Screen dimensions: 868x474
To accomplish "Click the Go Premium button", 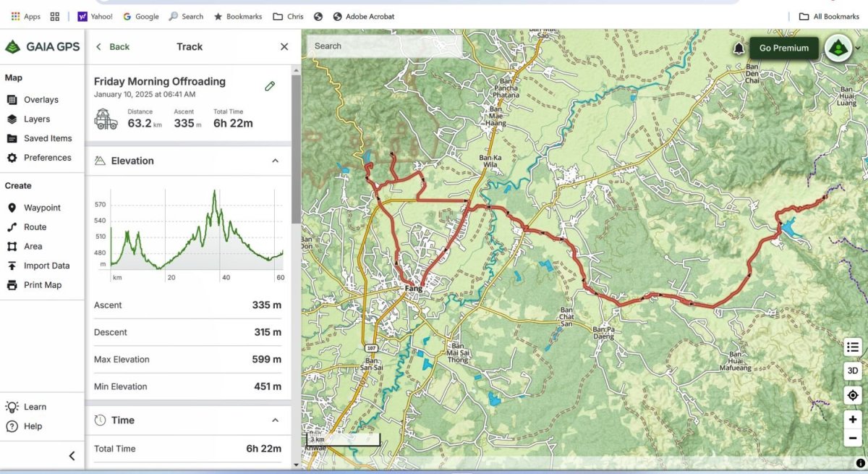I will click(784, 48).
